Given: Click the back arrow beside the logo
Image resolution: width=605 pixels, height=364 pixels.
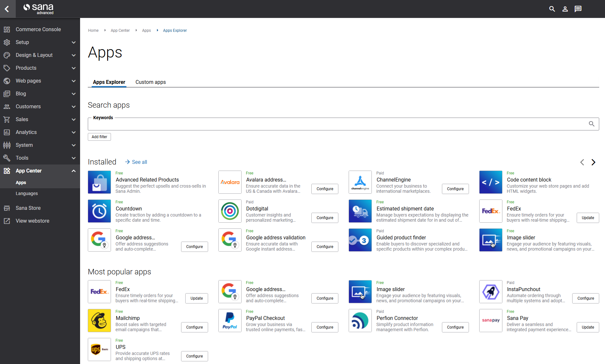Looking at the screenshot, I should tap(7, 9).
